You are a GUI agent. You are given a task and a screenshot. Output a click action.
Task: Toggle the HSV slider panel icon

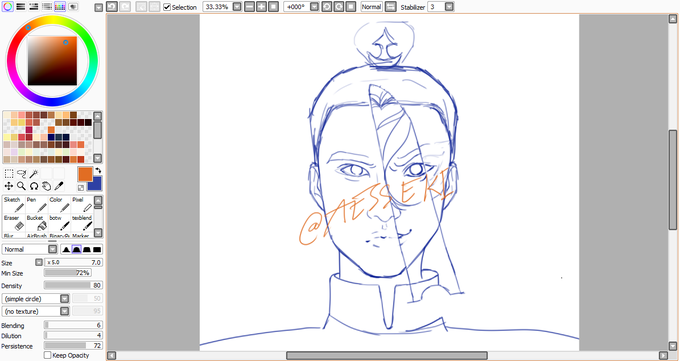tap(33, 7)
